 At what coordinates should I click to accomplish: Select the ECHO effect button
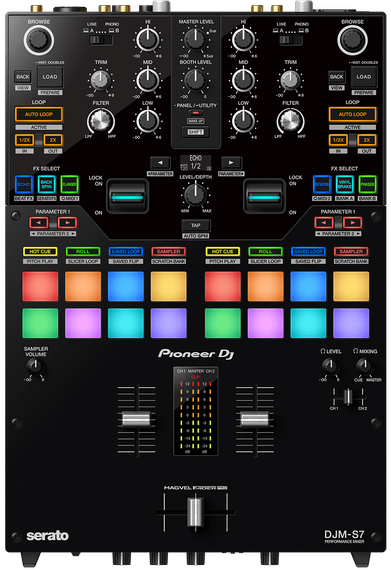click(x=24, y=185)
